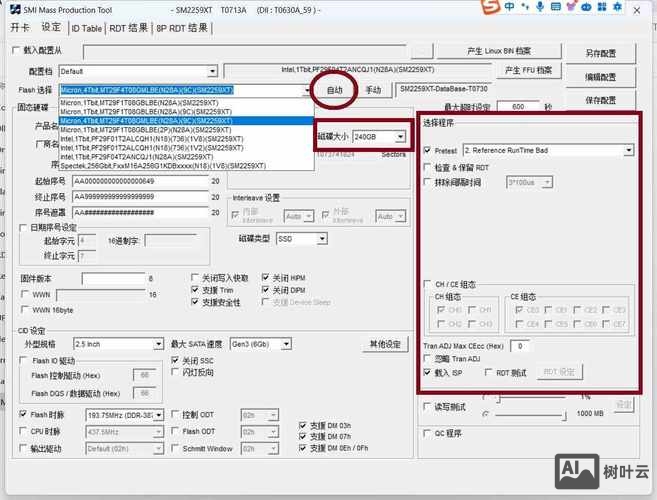Click the microphone voice input icon
This screenshot has width=657, height=500.
click(541, 8)
